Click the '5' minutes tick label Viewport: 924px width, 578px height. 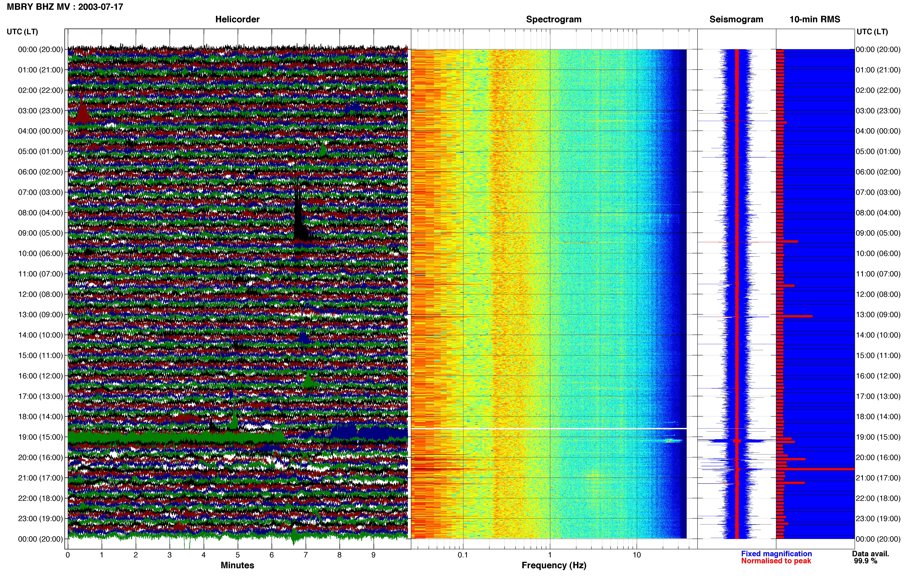click(238, 555)
